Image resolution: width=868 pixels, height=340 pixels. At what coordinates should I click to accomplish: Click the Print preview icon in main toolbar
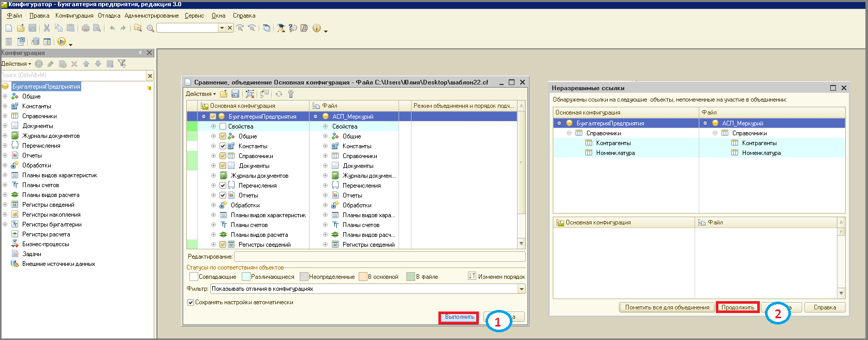(x=97, y=28)
